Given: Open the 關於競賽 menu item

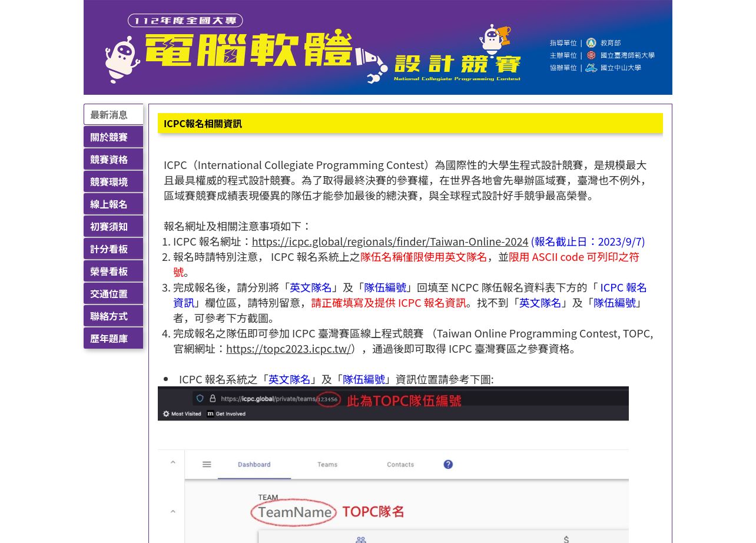Looking at the screenshot, I should click(113, 137).
